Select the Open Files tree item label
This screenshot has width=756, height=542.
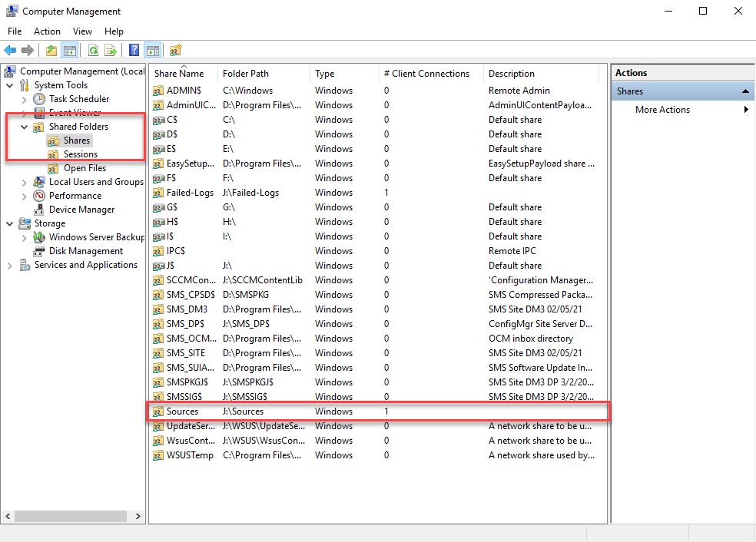point(85,168)
